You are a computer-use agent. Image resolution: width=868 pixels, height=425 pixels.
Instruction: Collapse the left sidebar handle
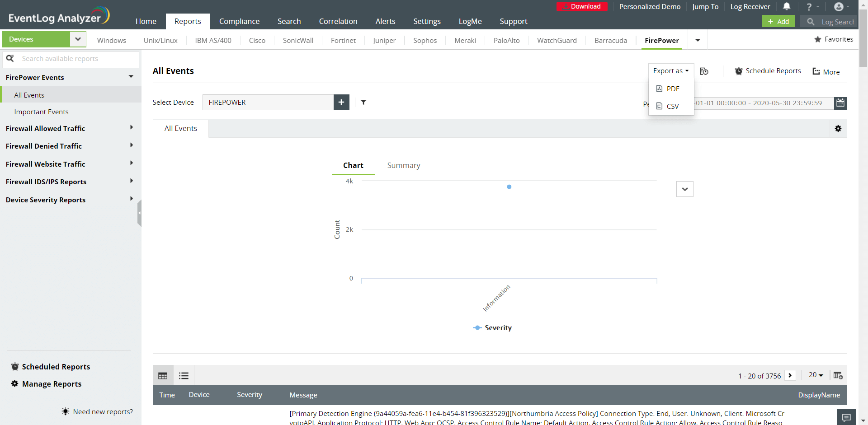[139, 213]
